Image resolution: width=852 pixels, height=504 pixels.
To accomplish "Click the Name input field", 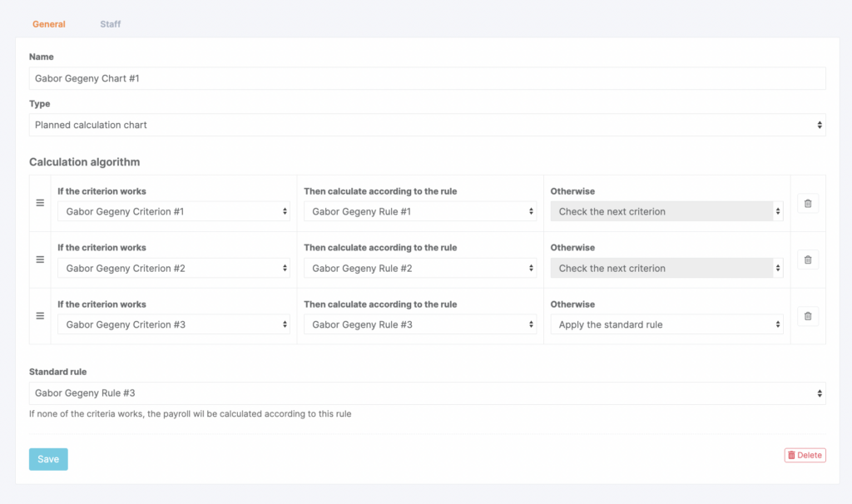I will click(427, 78).
